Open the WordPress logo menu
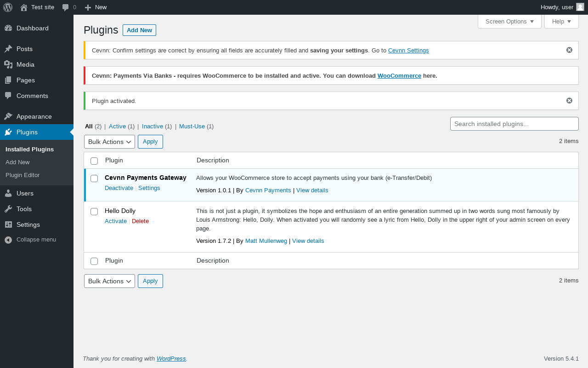This screenshot has width=588, height=368. (8, 7)
